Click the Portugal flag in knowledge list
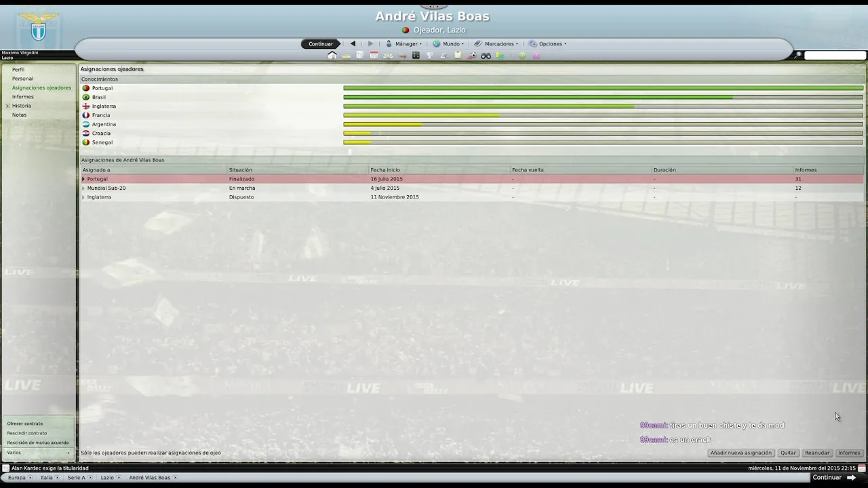The height and width of the screenshot is (488, 868). coord(86,88)
